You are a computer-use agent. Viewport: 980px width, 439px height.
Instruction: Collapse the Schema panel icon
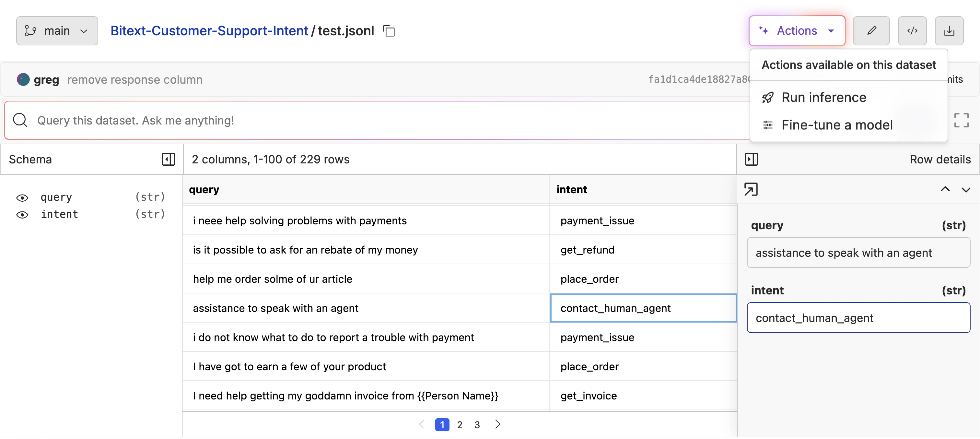[168, 159]
